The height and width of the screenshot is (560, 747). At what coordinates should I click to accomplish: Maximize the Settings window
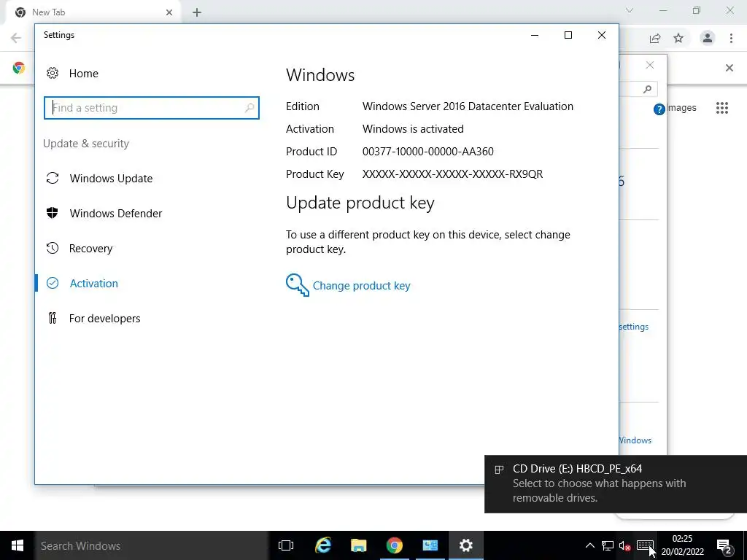pyautogui.click(x=568, y=35)
